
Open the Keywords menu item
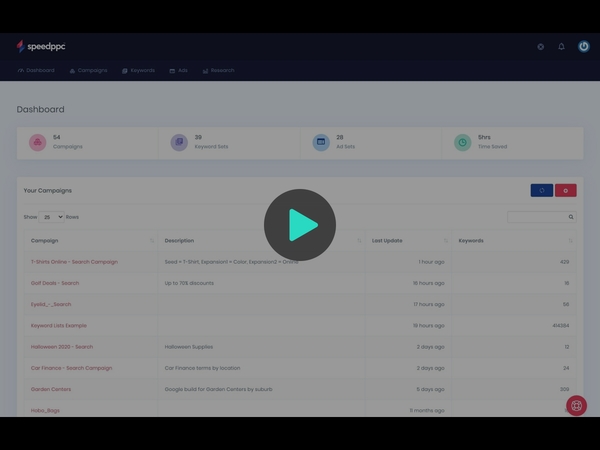[x=139, y=70]
